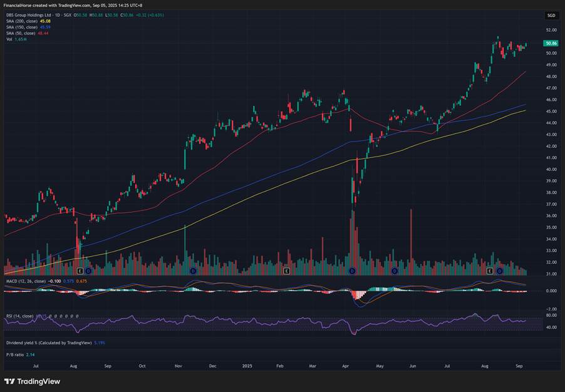Click the 38.00 price scale label
This screenshot has width=565, height=392.
coord(551,193)
